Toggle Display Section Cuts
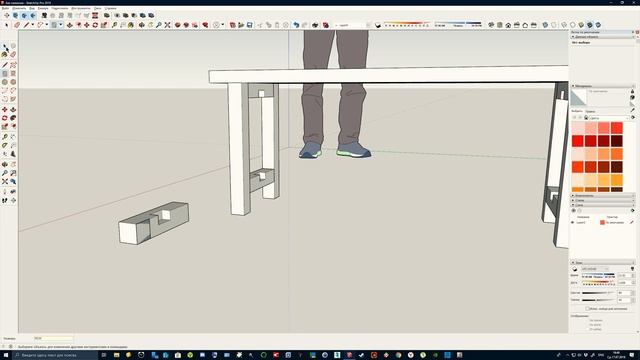Image resolution: width=640 pixels, height=360 pixels. (x=24, y=16)
